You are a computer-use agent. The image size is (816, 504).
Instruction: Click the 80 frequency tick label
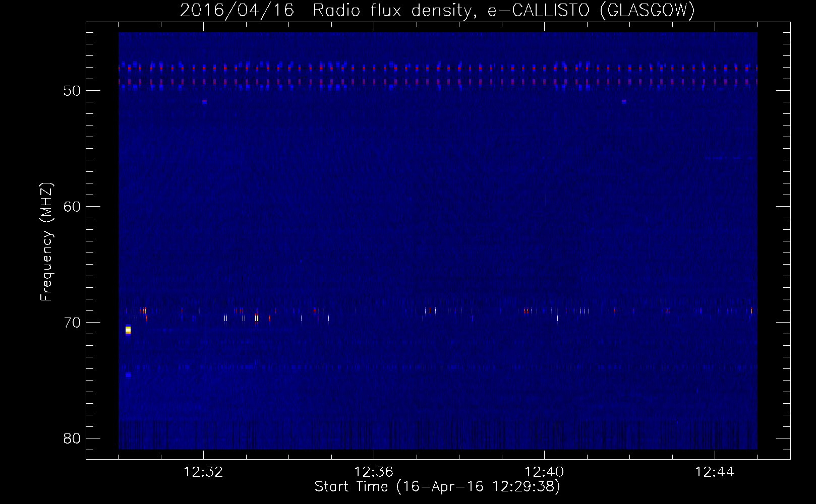click(x=72, y=438)
